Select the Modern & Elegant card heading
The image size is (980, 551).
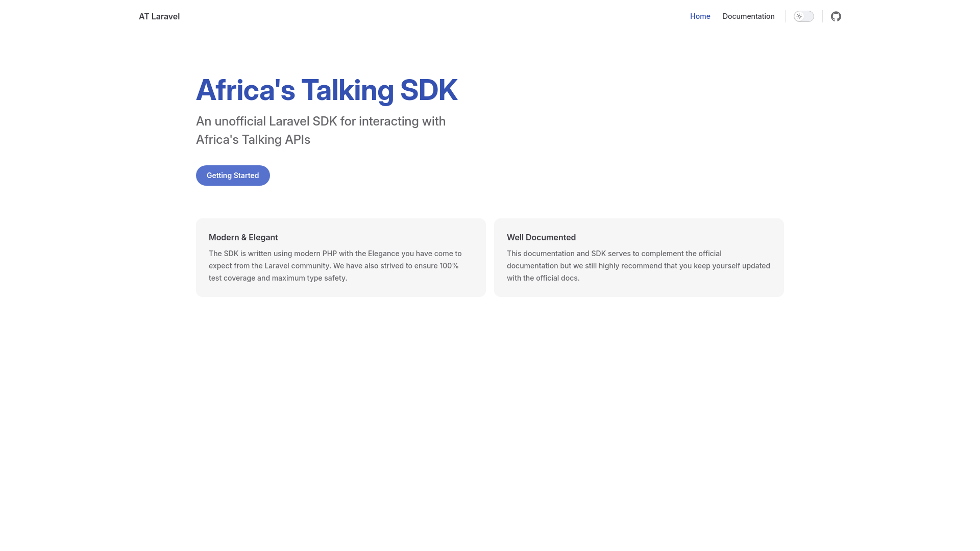tap(243, 237)
